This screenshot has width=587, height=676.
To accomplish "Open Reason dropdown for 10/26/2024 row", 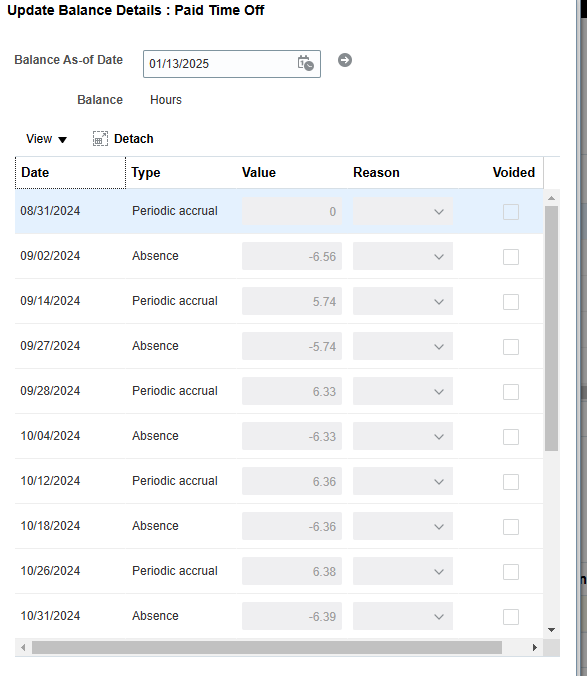I will 403,571.
